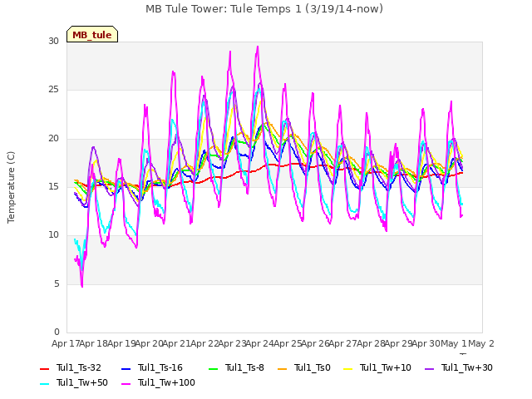Image resolution: width=532 pixels, height=399 pixels.
Task: Select the Tul1_Ts-16 legend entry
Action: click(x=152, y=367)
